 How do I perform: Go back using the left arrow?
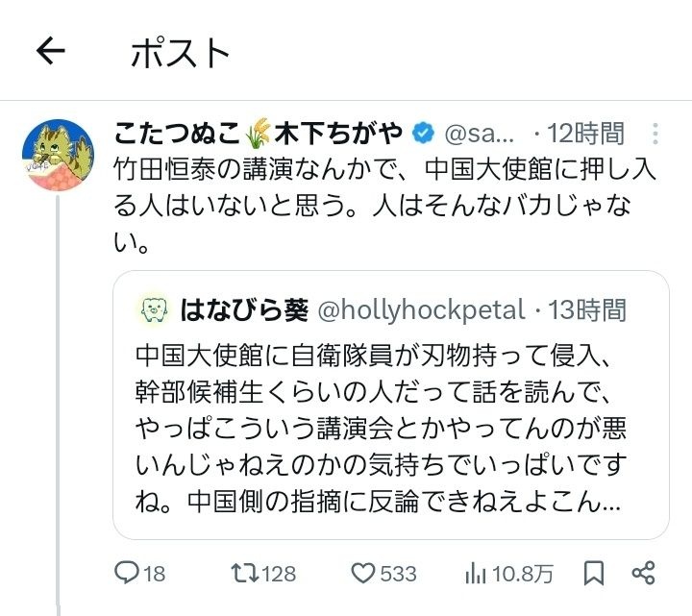coord(50,52)
